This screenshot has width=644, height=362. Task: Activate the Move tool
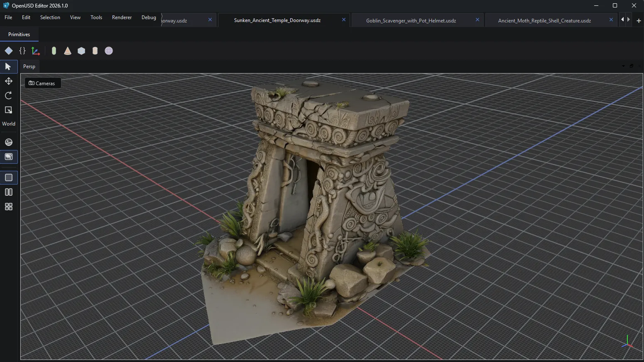(x=8, y=81)
